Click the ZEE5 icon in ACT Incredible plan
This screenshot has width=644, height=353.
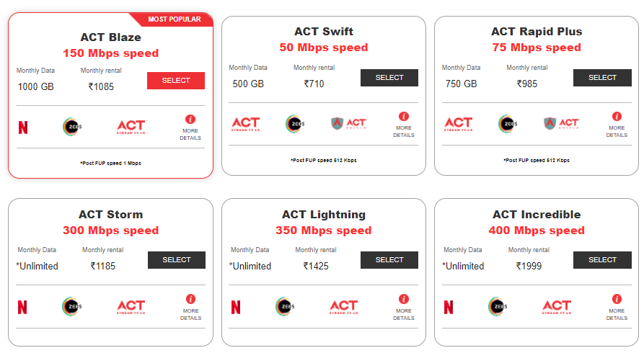click(498, 307)
